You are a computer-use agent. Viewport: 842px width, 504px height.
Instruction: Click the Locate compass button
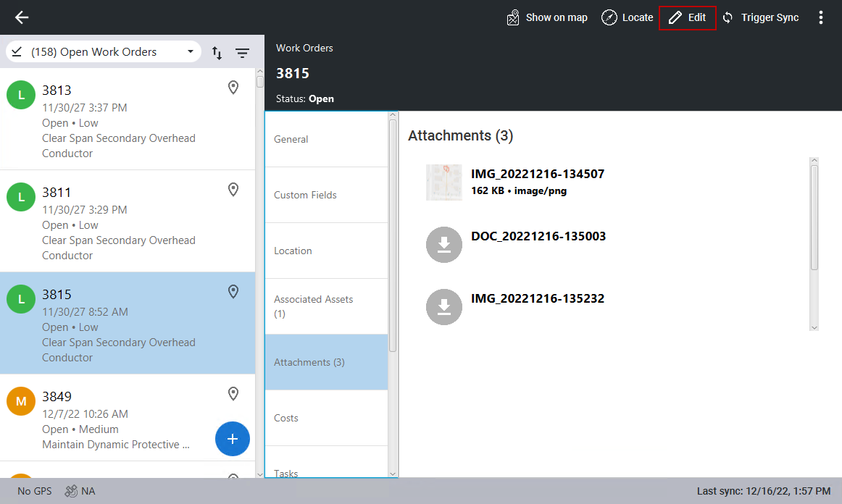(627, 17)
